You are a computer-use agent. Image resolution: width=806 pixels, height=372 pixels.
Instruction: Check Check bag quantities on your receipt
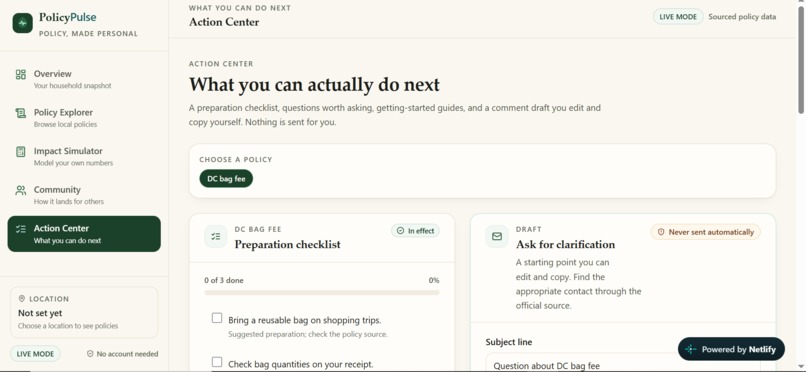[x=217, y=362]
